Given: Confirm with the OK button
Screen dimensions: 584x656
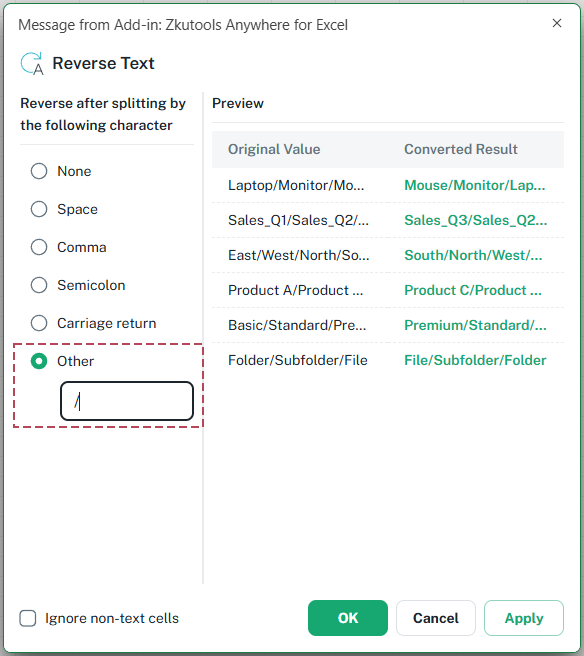Looking at the screenshot, I should tap(348, 618).
